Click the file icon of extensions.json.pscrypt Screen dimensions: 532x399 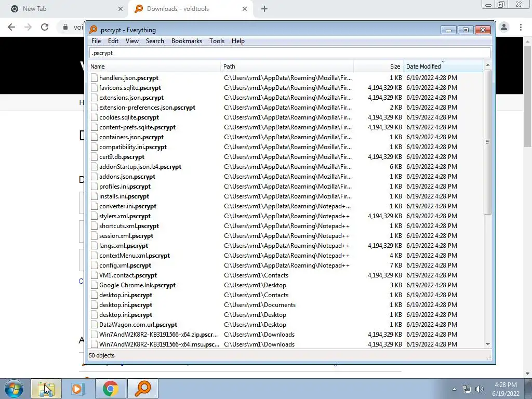tap(94, 97)
